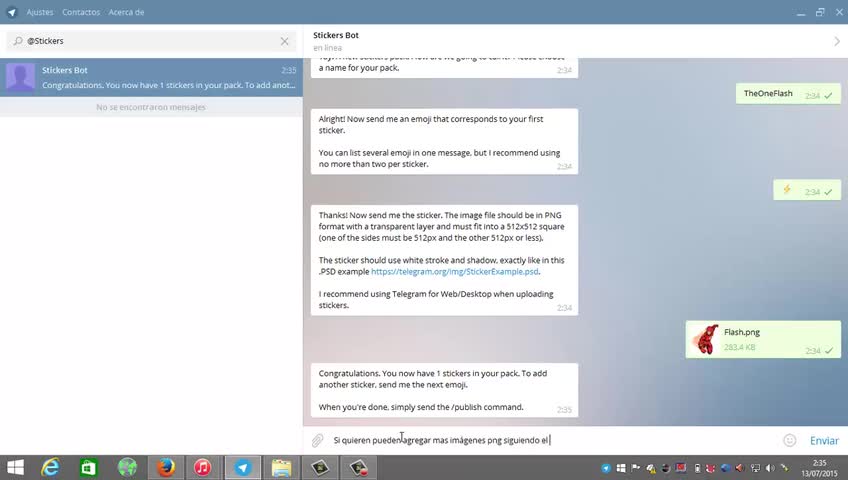
Task: Select the Stickers Bot chat result
Action: tap(151, 77)
